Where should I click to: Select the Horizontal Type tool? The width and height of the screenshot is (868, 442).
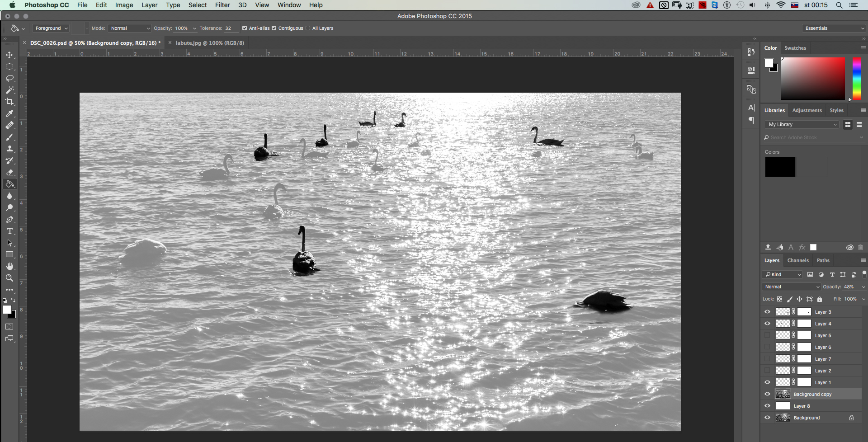coord(9,231)
